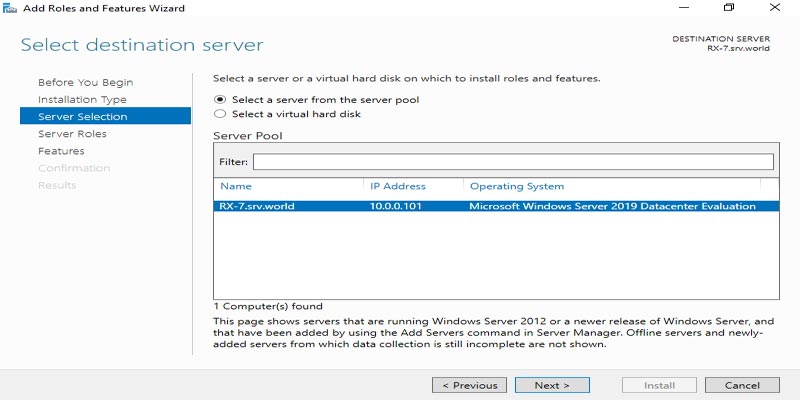Image resolution: width=800 pixels, height=400 pixels.
Task: Cancel the wizard
Action: [742, 385]
